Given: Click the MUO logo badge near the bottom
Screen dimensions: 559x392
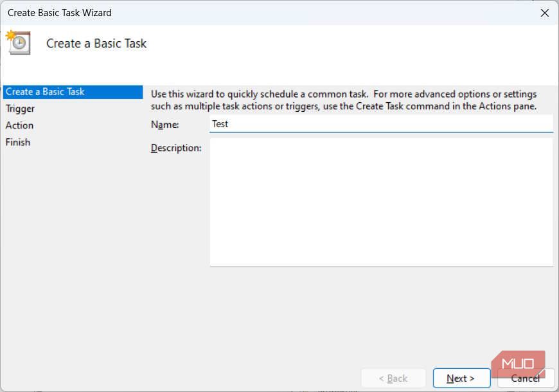Looking at the screenshot, I should pos(519,362).
